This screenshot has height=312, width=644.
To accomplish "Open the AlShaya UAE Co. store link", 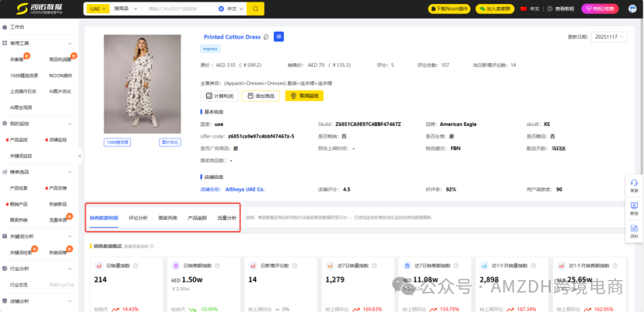I will pos(245,189).
